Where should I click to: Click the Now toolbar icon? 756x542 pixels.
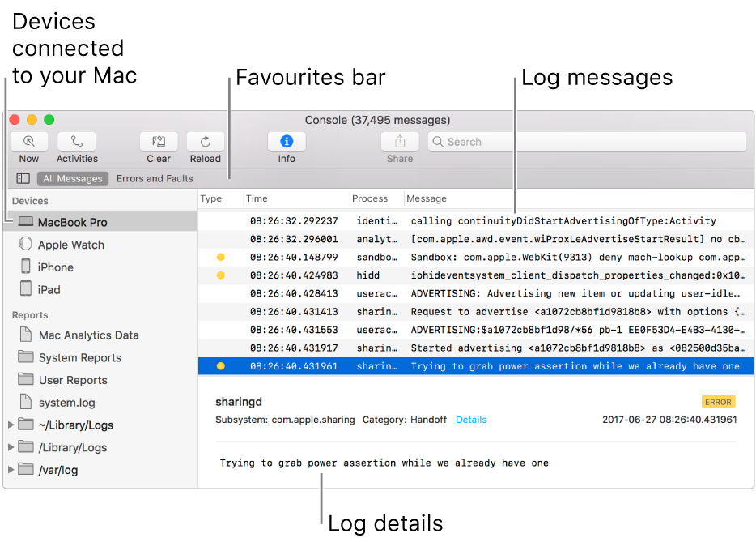click(29, 142)
